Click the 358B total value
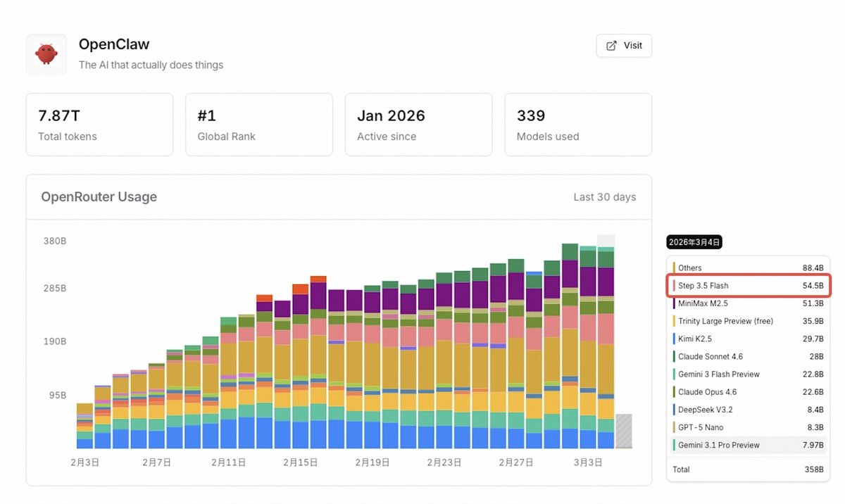The width and height of the screenshot is (845, 504). click(x=815, y=469)
